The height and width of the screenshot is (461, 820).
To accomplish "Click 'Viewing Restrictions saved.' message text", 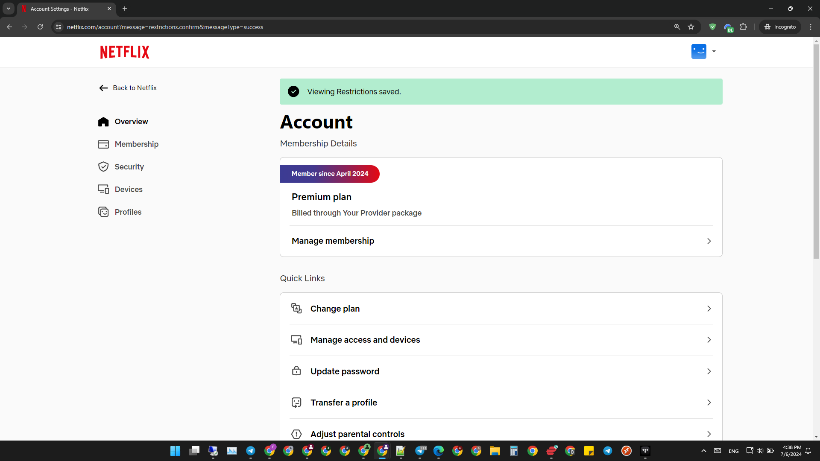I will pyautogui.click(x=354, y=91).
